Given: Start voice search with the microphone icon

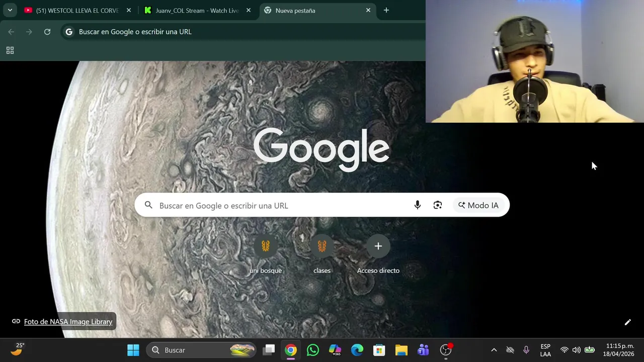Looking at the screenshot, I should pyautogui.click(x=417, y=205).
